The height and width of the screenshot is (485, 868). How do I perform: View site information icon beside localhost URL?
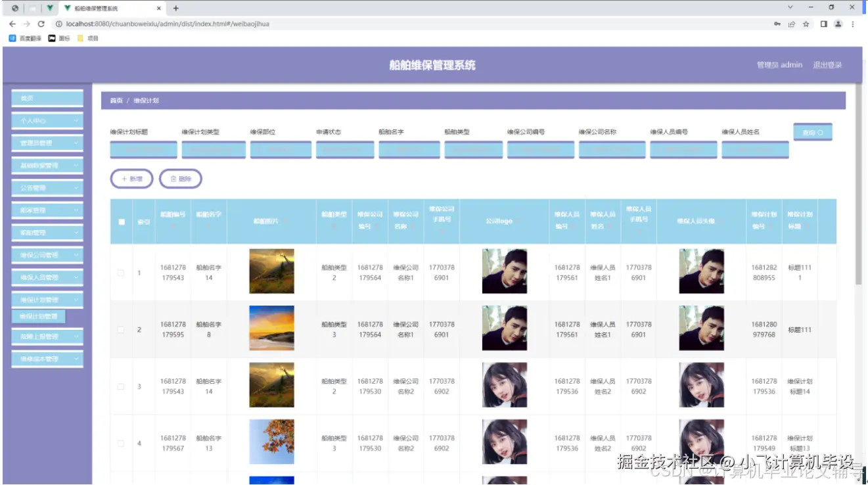click(x=58, y=24)
